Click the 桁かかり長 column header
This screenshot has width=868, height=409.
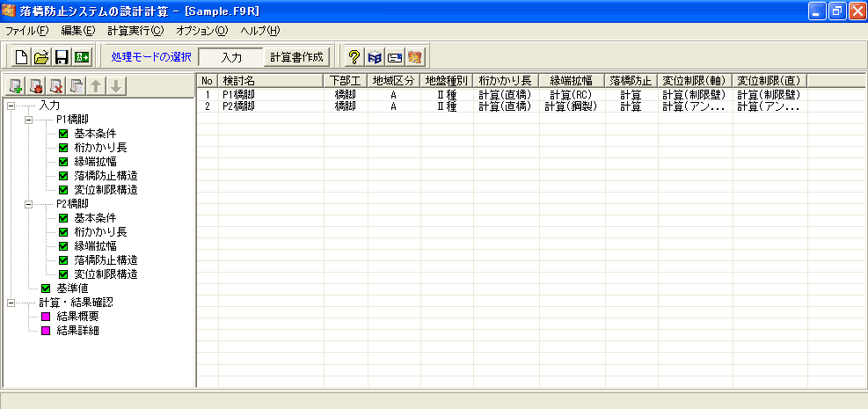(x=506, y=81)
